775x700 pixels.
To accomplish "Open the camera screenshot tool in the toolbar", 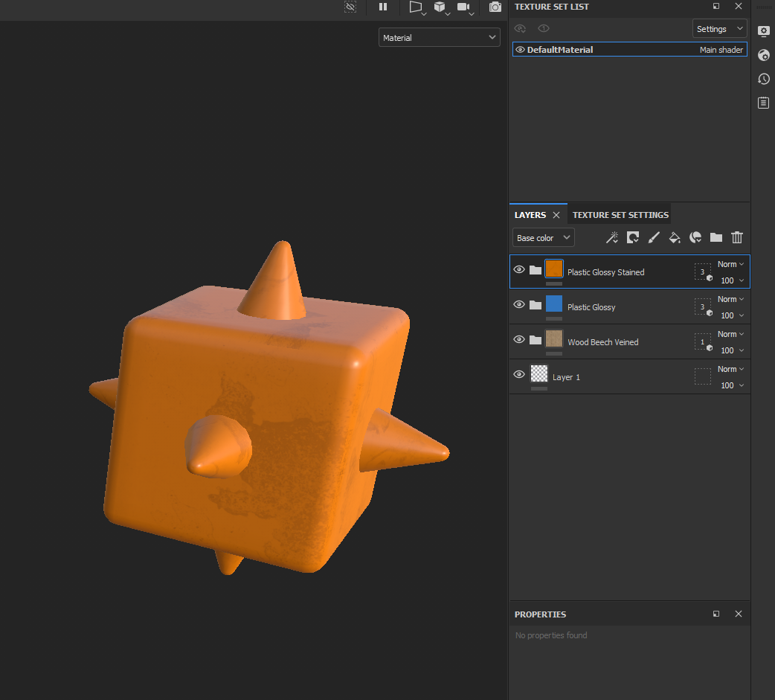I will (x=495, y=7).
